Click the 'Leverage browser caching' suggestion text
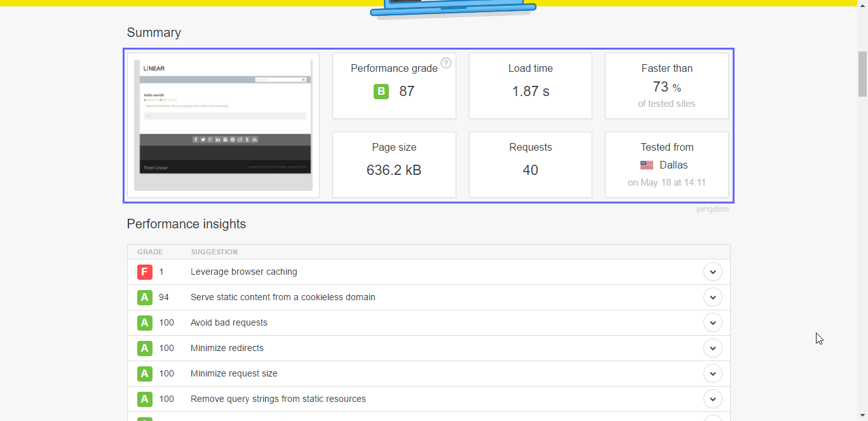 coord(244,272)
